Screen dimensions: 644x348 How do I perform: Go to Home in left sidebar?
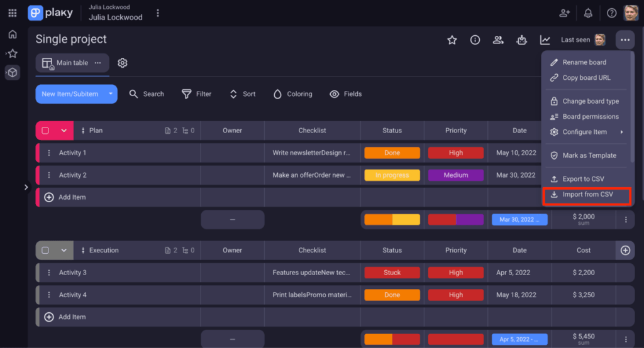coord(13,35)
